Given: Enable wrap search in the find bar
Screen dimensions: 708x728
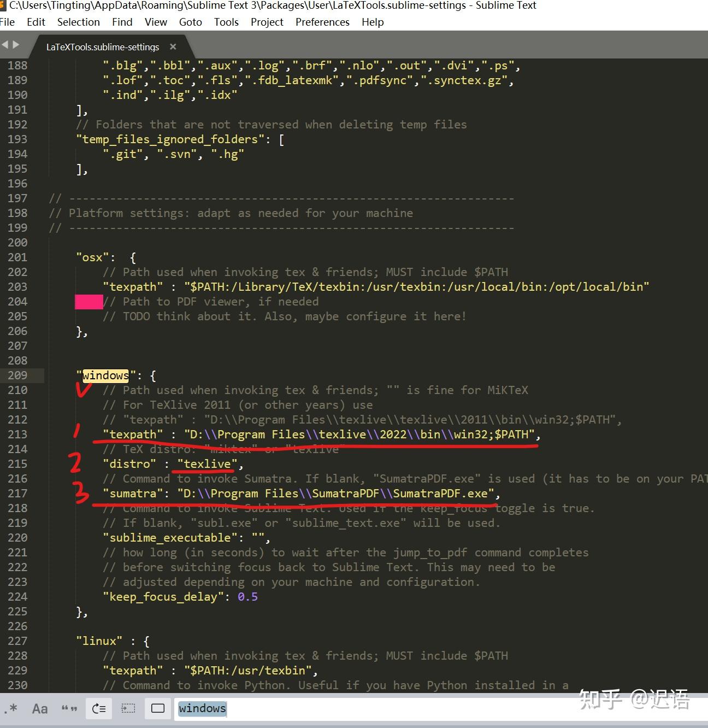Looking at the screenshot, I should pyautogui.click(x=99, y=708).
